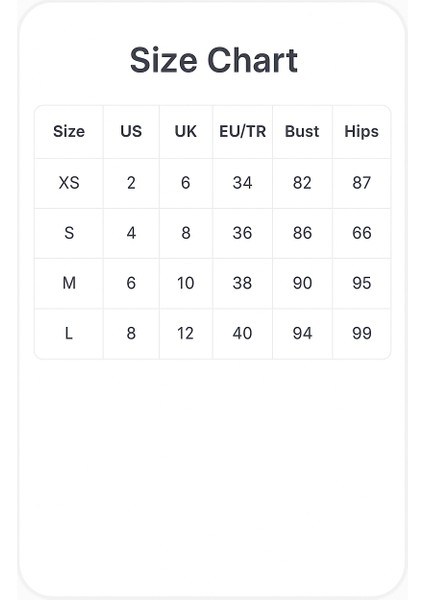Viewport: 424px width, 600px height.
Task: Select the EU/TR column header
Action: click(x=242, y=131)
